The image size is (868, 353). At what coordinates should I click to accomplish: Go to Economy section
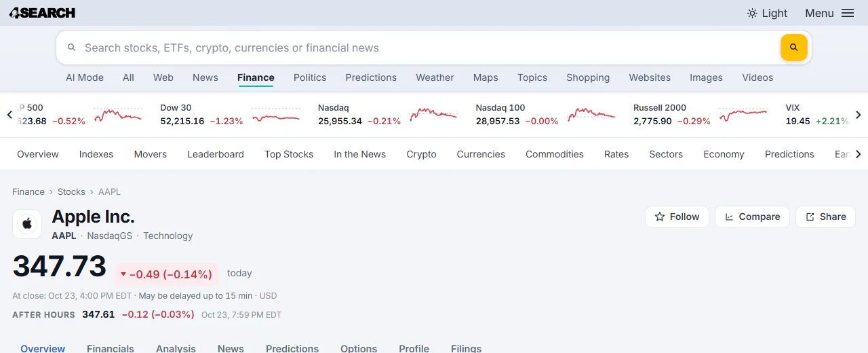[x=724, y=154]
